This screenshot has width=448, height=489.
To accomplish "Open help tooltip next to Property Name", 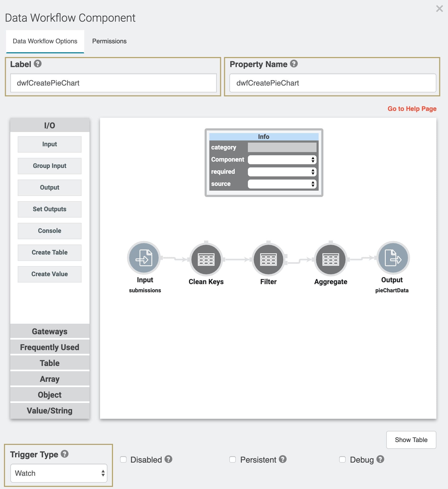I will pos(294,64).
